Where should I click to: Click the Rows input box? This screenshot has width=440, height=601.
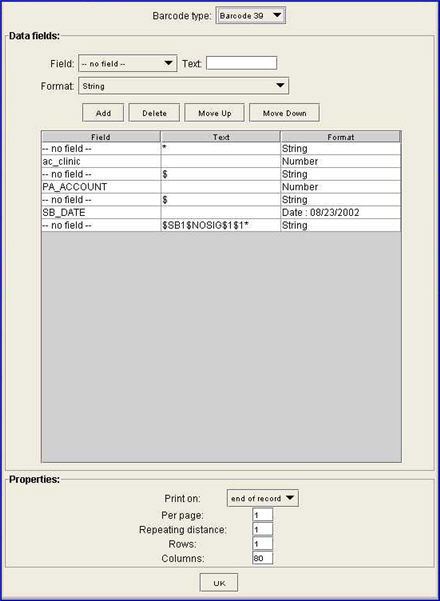[x=263, y=544]
